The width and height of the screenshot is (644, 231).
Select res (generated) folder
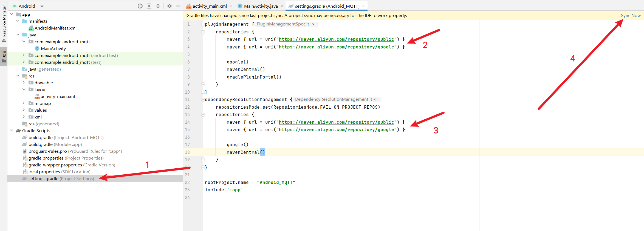coord(44,124)
